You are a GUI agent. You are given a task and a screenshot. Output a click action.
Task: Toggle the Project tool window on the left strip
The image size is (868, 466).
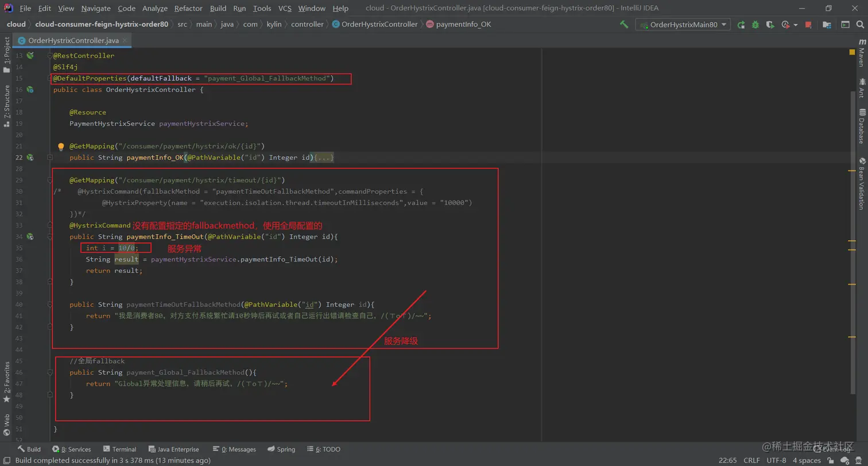point(6,55)
